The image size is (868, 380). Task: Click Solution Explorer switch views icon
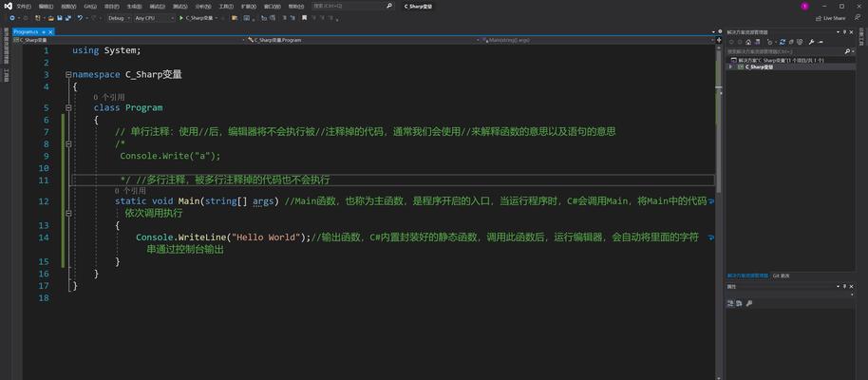pyautogui.click(x=757, y=42)
